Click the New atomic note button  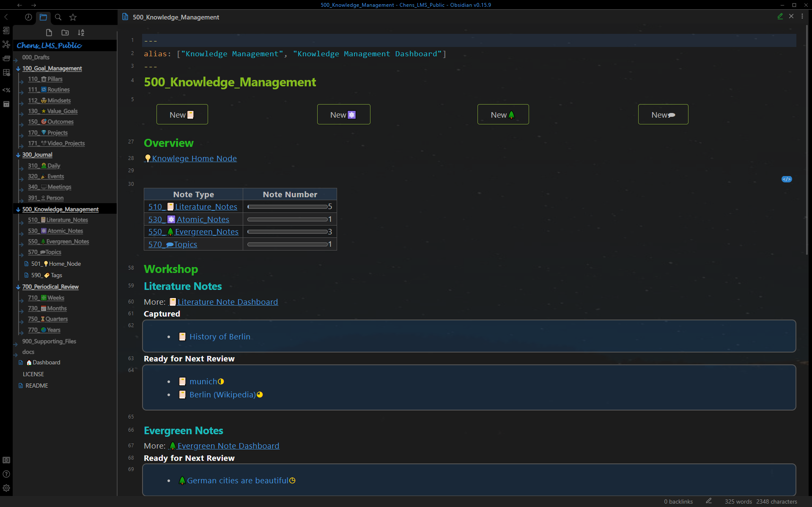tap(343, 114)
